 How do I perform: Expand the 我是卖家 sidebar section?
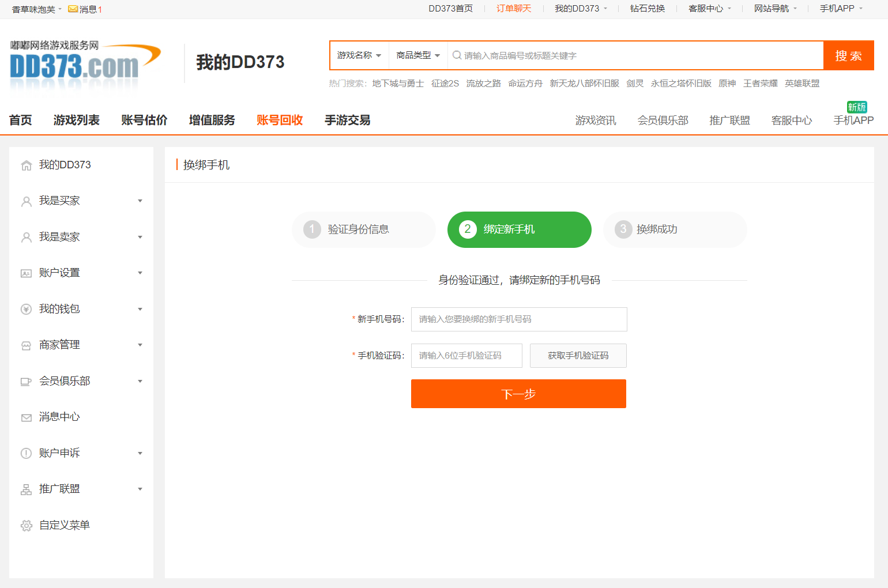click(140, 238)
